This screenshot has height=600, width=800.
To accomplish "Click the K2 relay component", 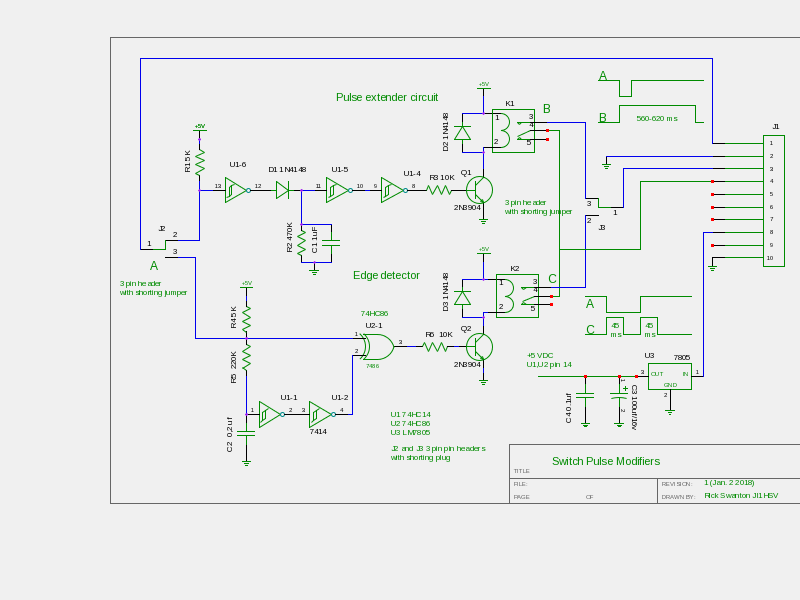I will pyautogui.click(x=517, y=296).
